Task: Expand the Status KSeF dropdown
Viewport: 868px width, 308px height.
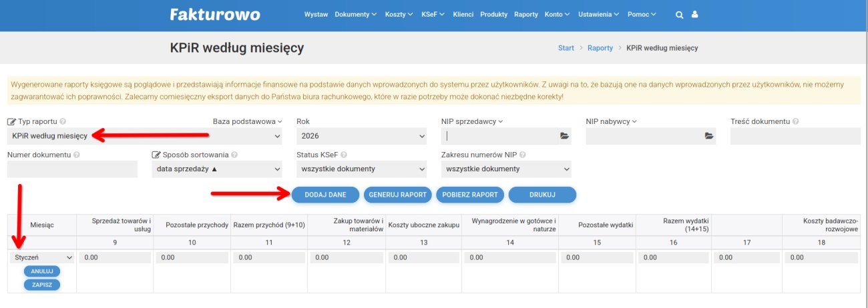Action: [361, 169]
